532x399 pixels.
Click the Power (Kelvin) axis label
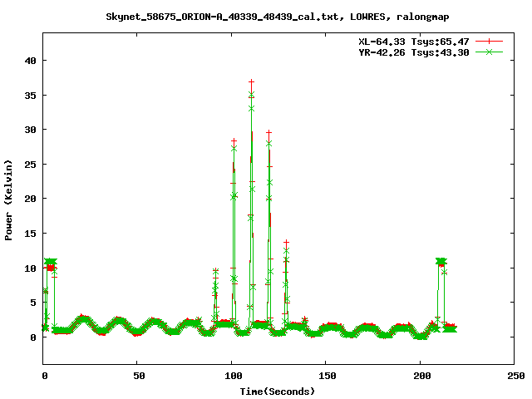click(8, 200)
